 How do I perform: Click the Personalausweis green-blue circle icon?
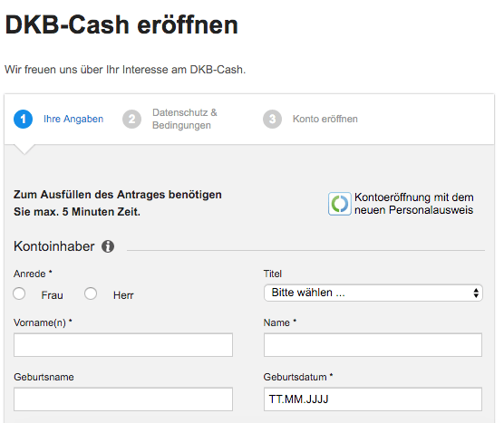click(339, 204)
